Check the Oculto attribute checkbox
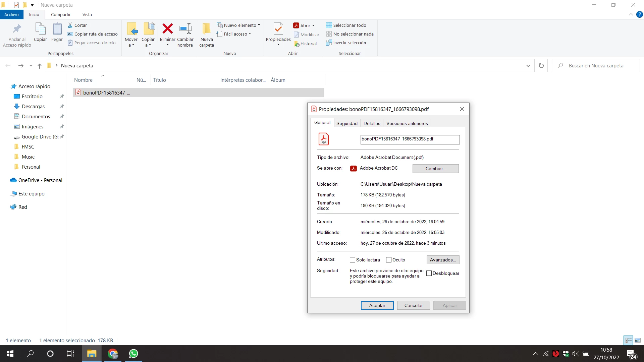The width and height of the screenshot is (644, 362). (389, 260)
